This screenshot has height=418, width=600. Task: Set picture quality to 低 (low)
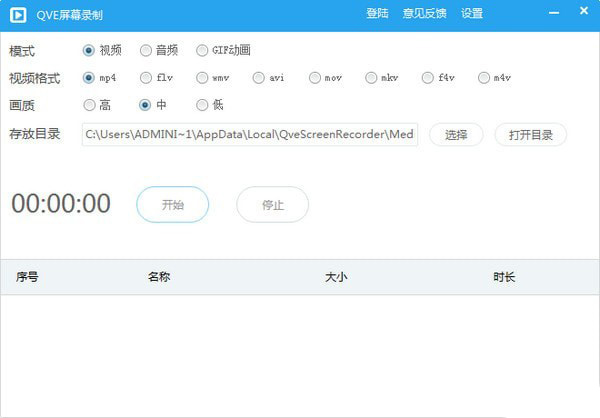coord(203,104)
